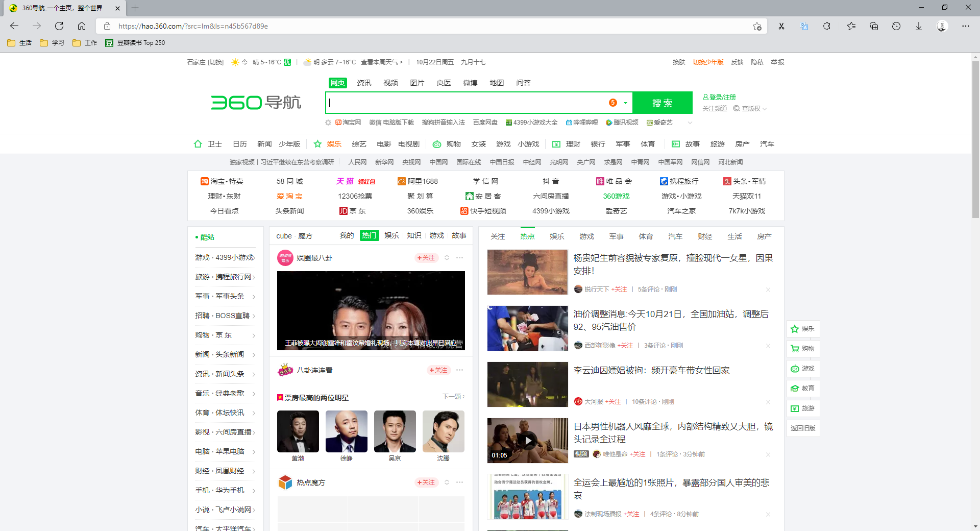Return to old version via 返回旧版
Screen dimensions: 980x531
pyautogui.click(x=803, y=428)
